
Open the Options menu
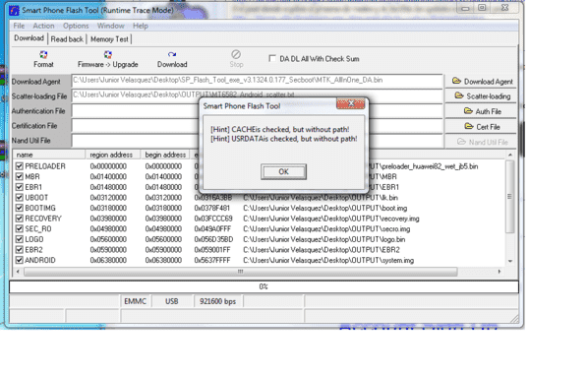pos(76,26)
